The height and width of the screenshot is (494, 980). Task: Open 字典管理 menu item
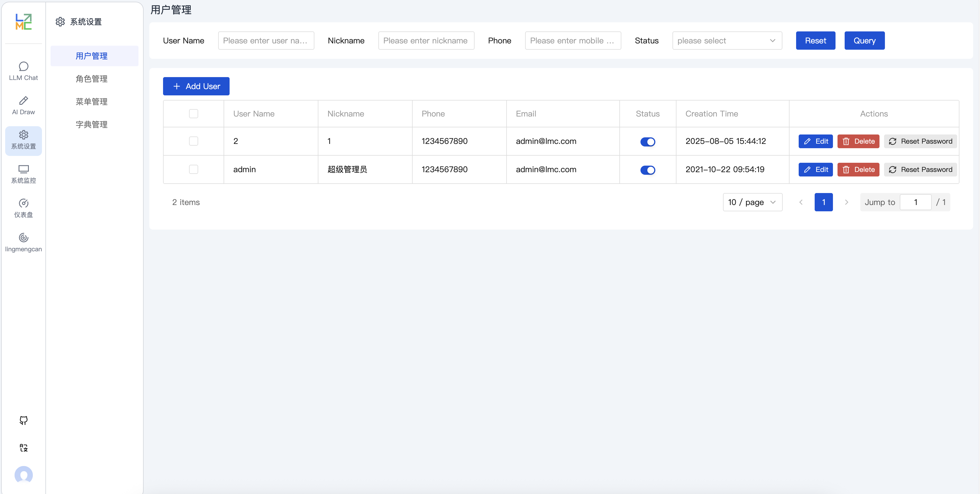tap(94, 124)
